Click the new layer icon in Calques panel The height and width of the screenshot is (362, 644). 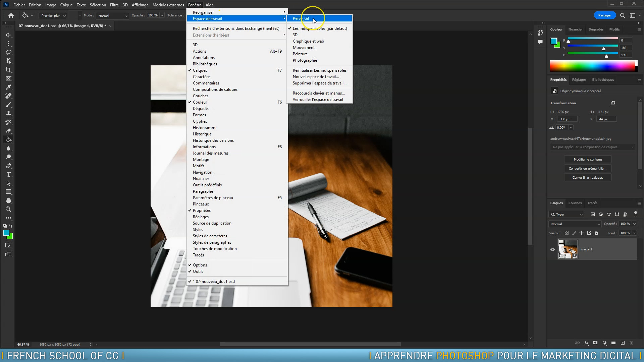point(623,343)
